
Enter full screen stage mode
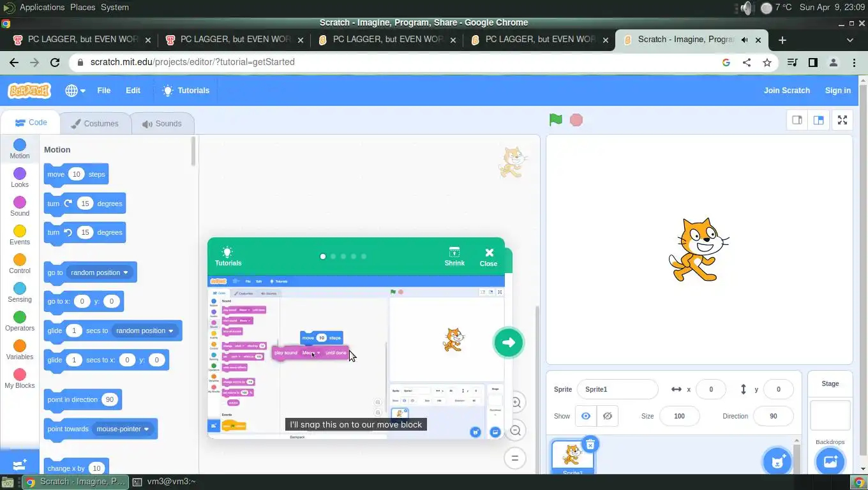842,120
